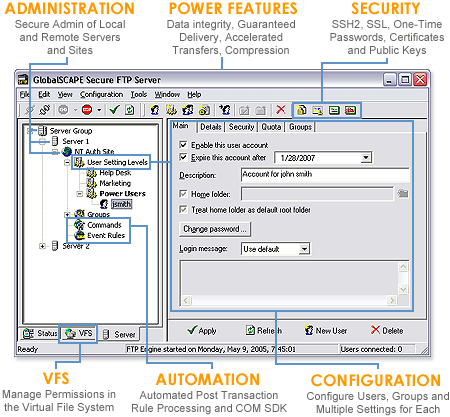
Task: Click the gray round toolbar icon left of stop
Action: (x=63, y=109)
